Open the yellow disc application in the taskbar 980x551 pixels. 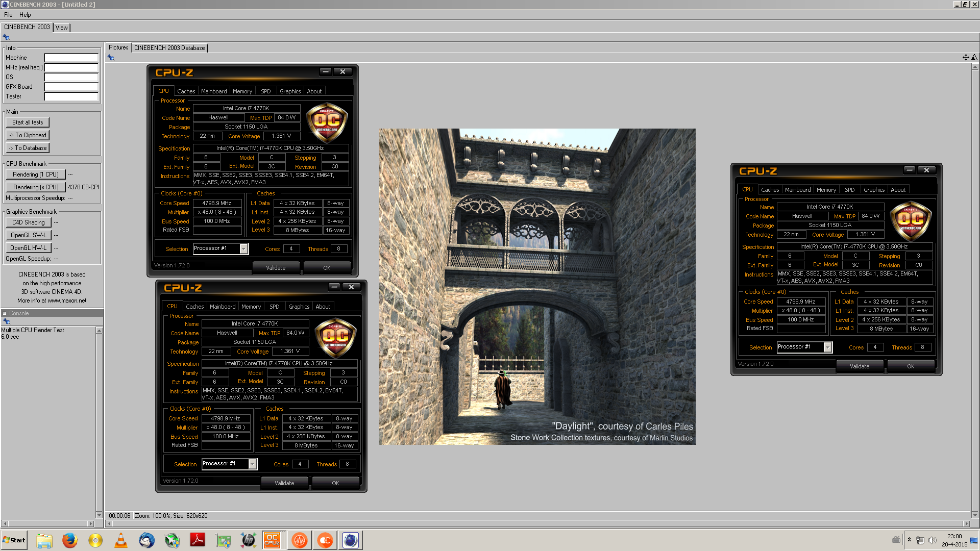tap(95, 540)
